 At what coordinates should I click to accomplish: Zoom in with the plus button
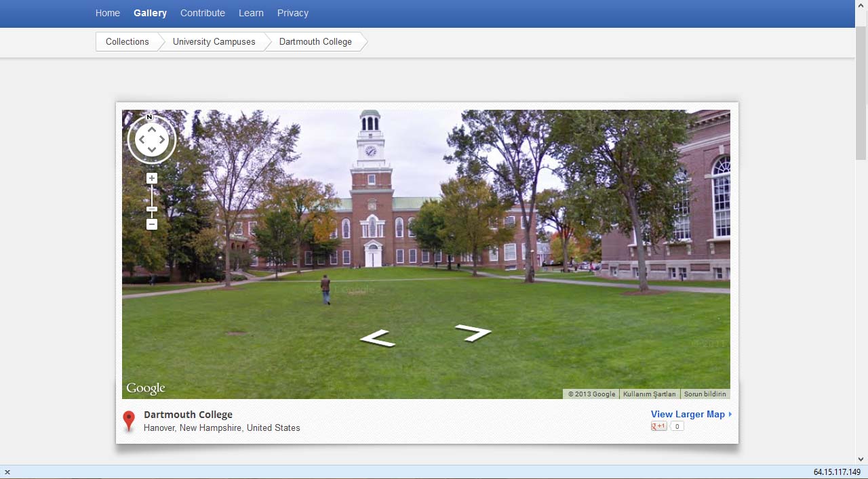click(152, 178)
